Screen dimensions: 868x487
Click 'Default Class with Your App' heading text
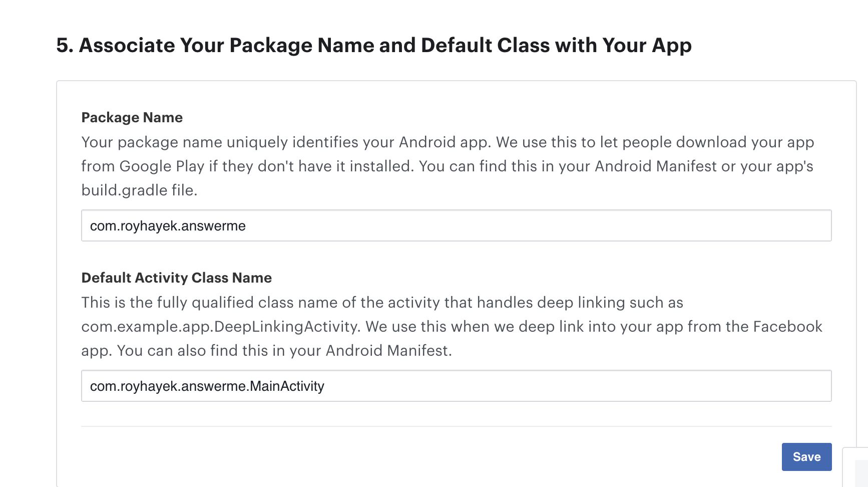[x=556, y=45]
